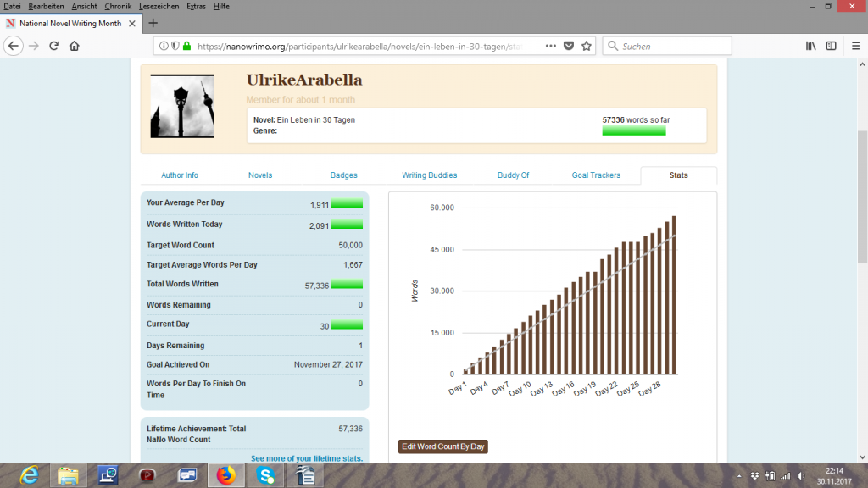The height and width of the screenshot is (488, 868).
Task: Open the Dropbox tray icon
Action: tap(754, 476)
